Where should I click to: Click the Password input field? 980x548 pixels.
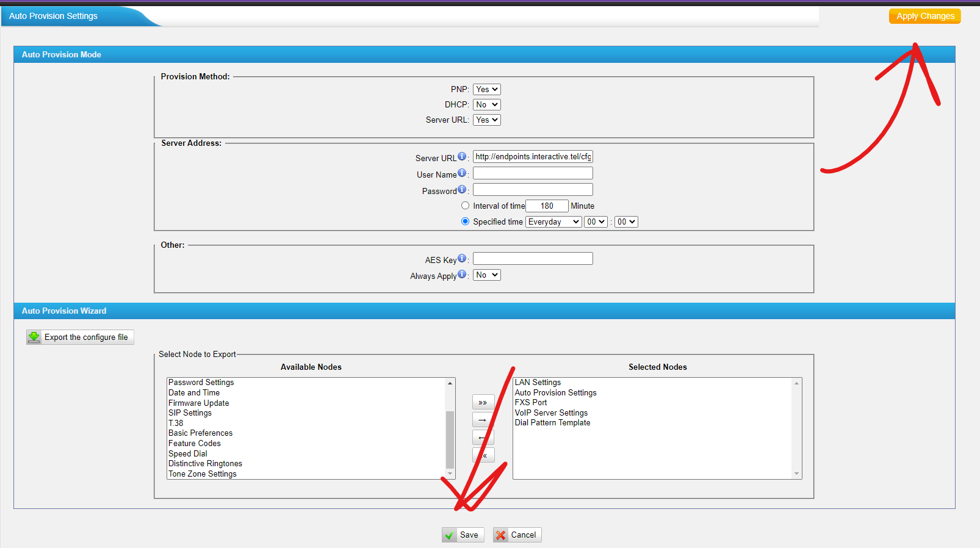533,190
